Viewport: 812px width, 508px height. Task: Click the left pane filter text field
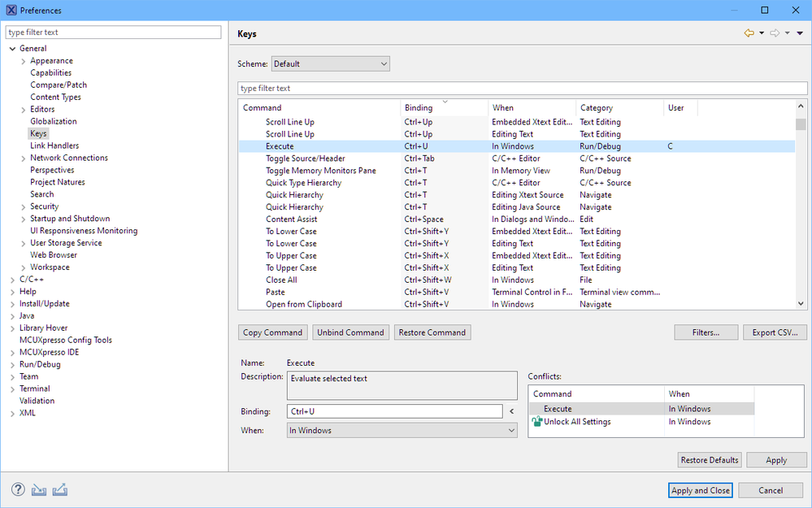[x=114, y=33]
